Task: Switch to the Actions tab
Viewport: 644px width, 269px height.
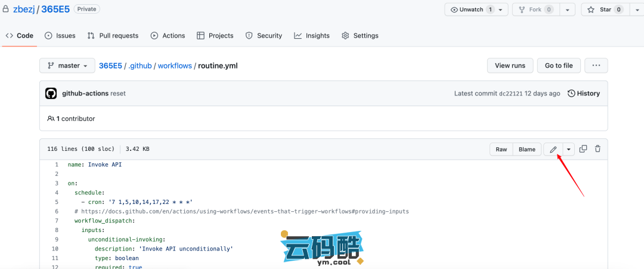Action: [x=168, y=36]
